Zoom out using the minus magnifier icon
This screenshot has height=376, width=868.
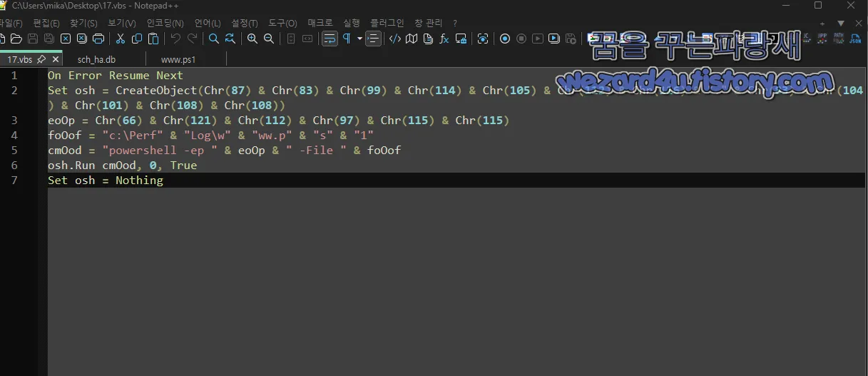coord(269,39)
